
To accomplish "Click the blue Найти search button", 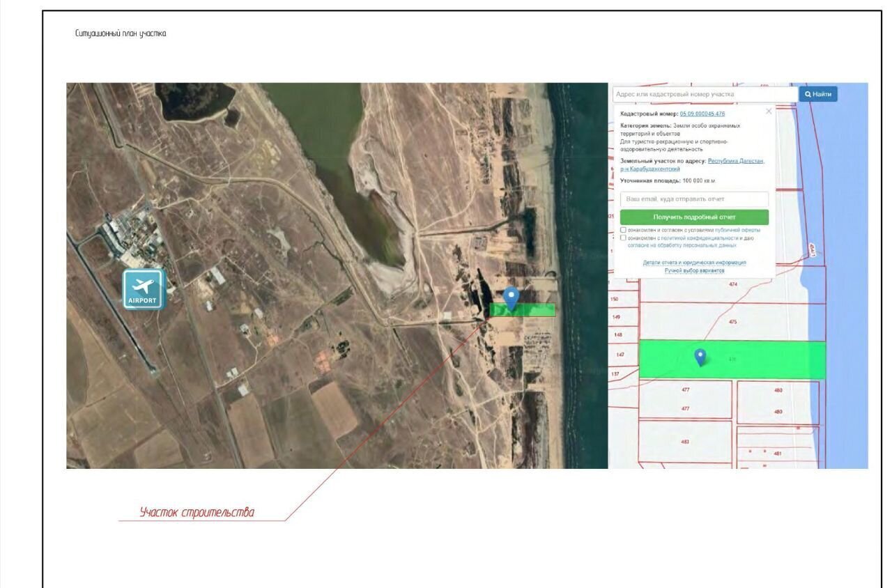I will click(x=818, y=94).
